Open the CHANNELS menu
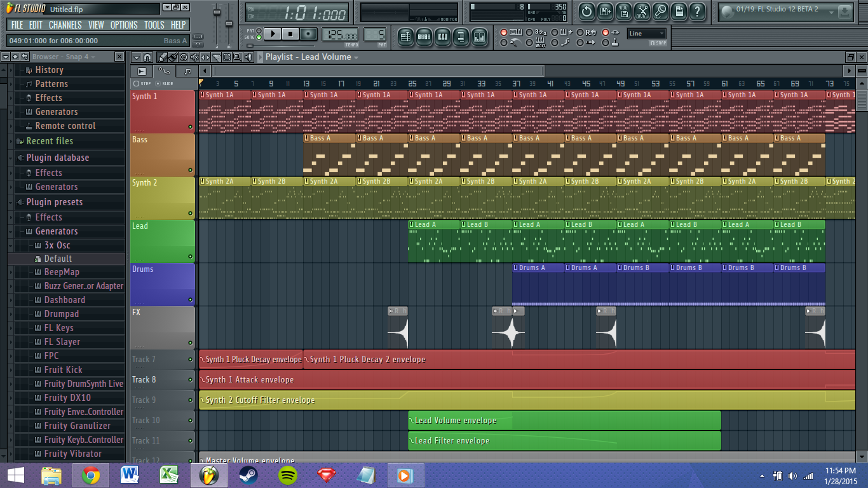The width and height of the screenshot is (868, 488). tap(65, 25)
